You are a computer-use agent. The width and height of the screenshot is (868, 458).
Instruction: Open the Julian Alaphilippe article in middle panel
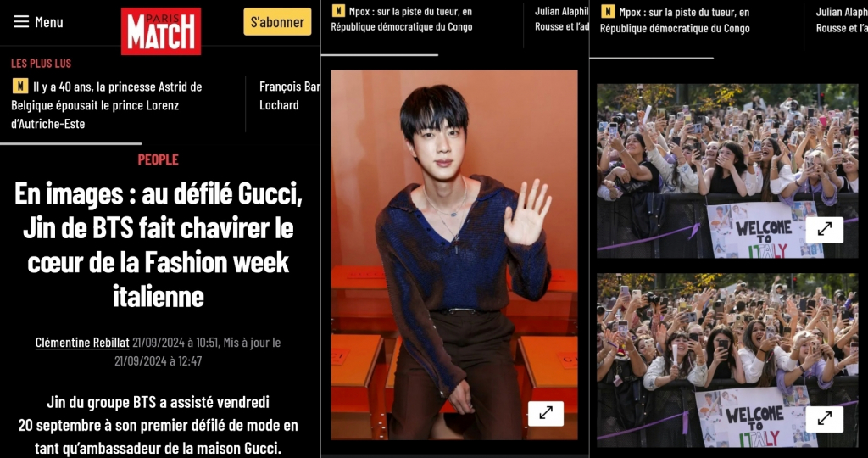(562, 19)
